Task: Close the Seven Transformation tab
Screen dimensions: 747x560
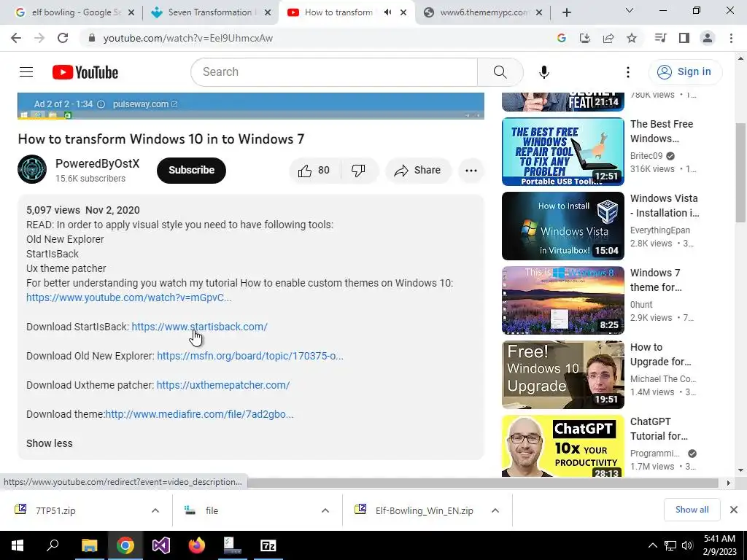Action: (x=268, y=12)
